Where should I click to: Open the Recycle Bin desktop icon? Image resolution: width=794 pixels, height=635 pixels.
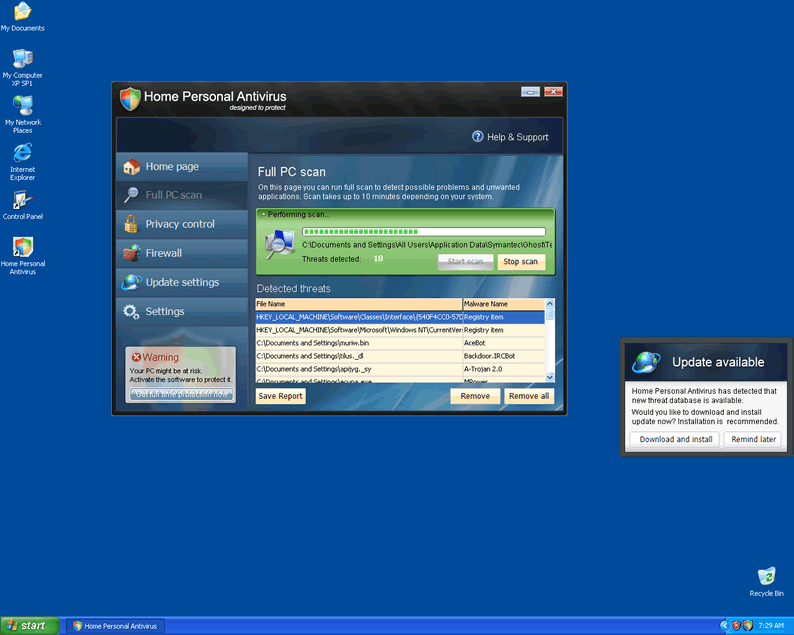[x=766, y=577]
